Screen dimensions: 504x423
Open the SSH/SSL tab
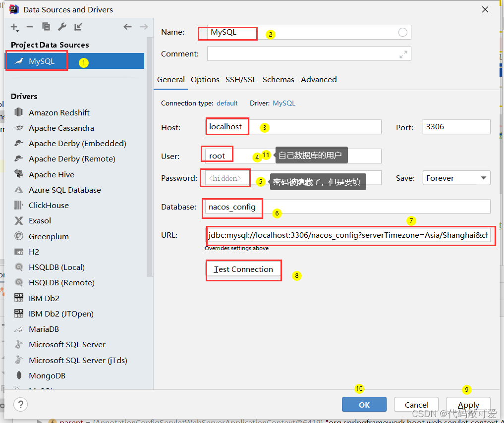click(x=241, y=80)
